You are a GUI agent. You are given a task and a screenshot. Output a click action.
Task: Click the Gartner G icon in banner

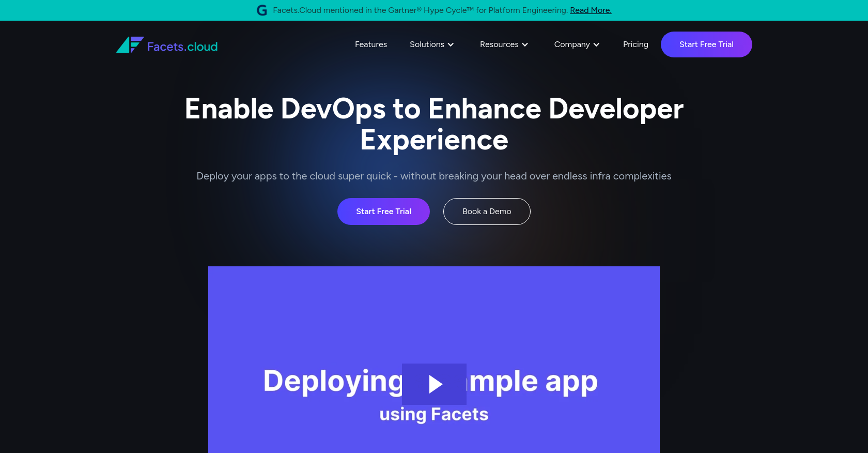[262, 10]
